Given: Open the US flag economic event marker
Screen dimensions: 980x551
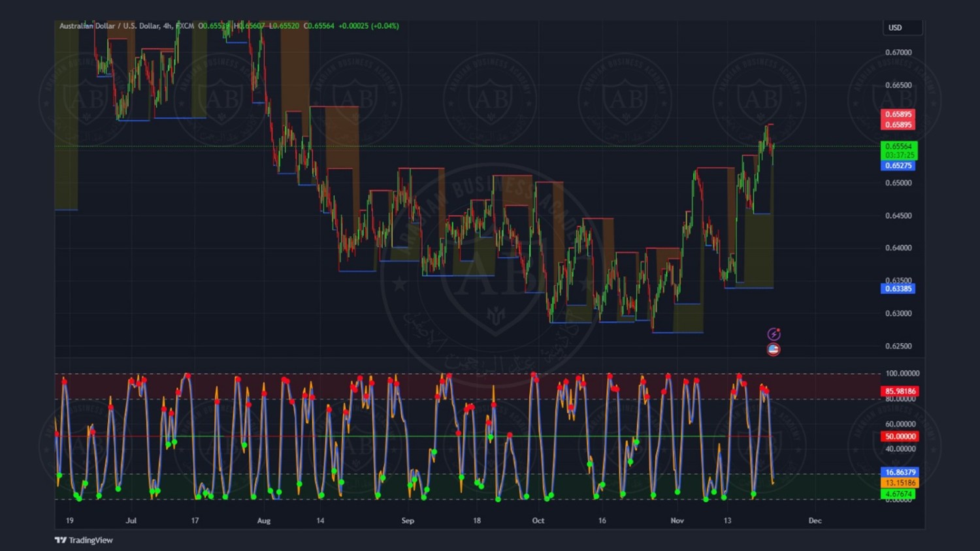Looking at the screenshot, I should tap(774, 349).
